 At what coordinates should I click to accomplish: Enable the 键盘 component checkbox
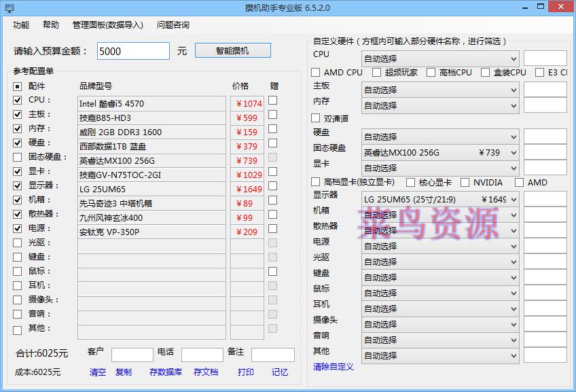tap(17, 257)
